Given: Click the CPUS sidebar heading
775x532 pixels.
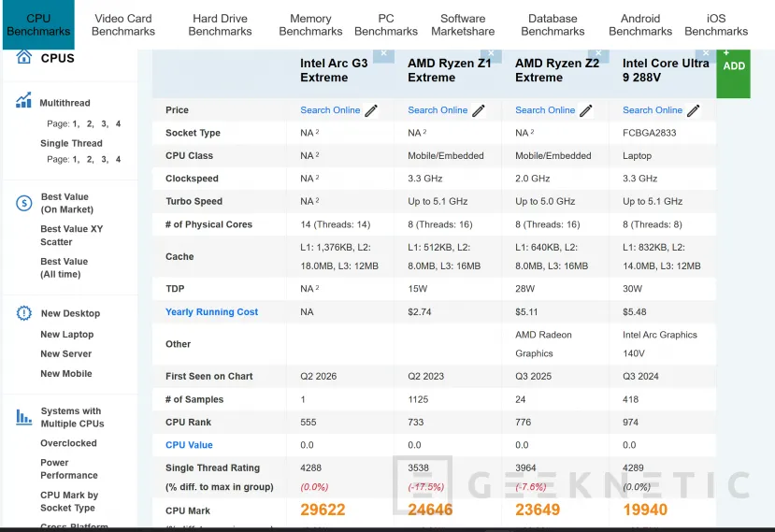Looking at the screenshot, I should click(x=57, y=58).
